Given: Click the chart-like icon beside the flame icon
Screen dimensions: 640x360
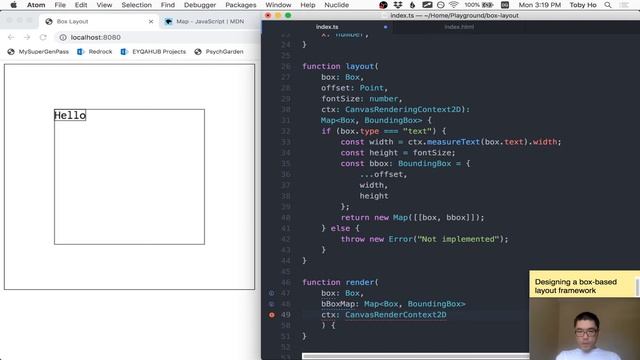Looking at the screenshot, I should [x=427, y=5].
